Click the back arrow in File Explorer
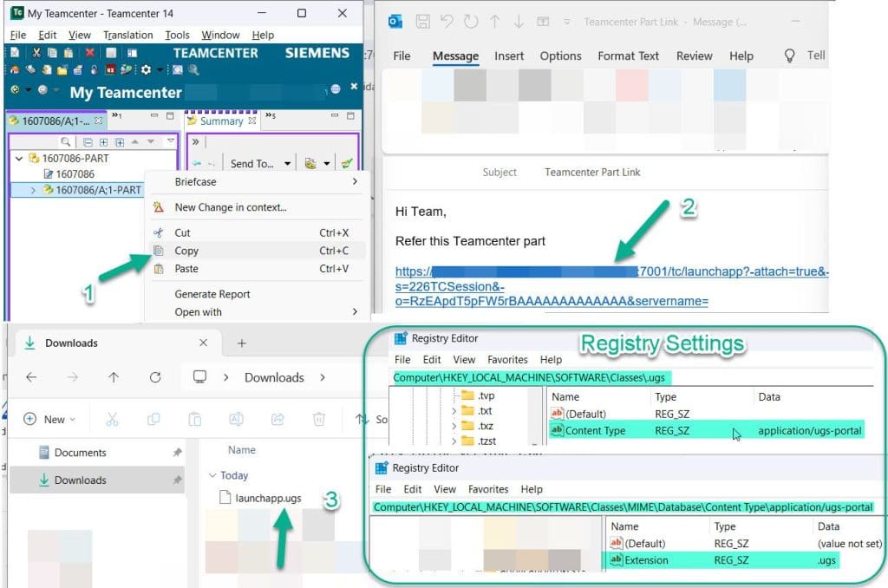 tap(31, 377)
